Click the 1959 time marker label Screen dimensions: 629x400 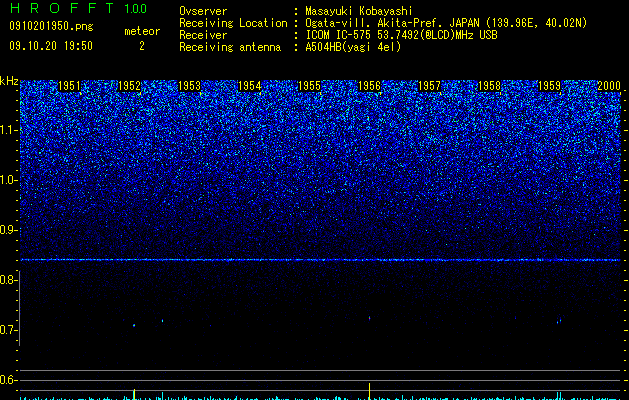pyautogui.click(x=549, y=86)
